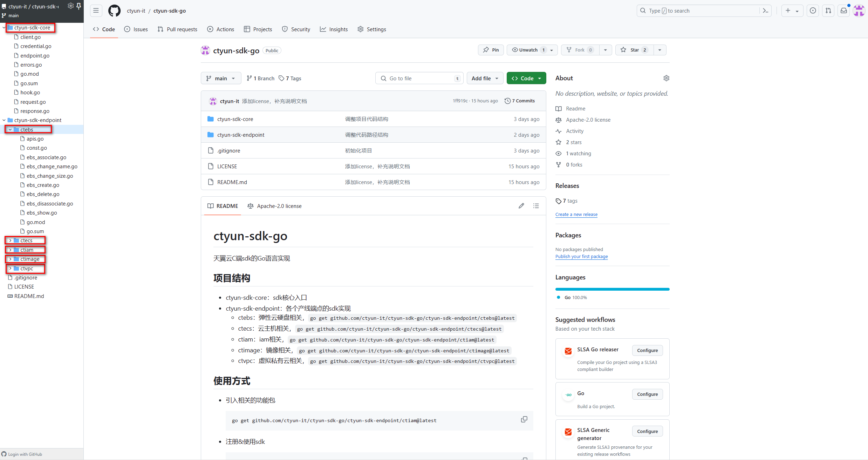The image size is (868, 460).
Task: Open the 2 stars link
Action: pos(574,142)
